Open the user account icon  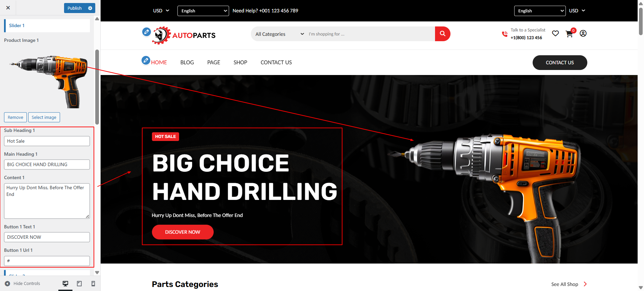tap(583, 33)
